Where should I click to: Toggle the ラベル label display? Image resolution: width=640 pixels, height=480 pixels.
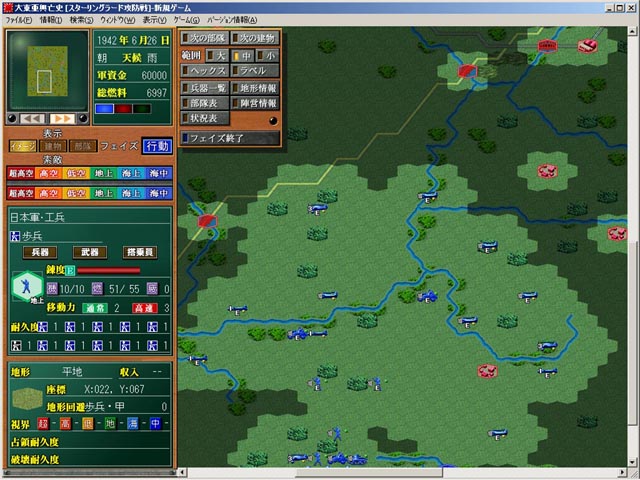(255, 71)
